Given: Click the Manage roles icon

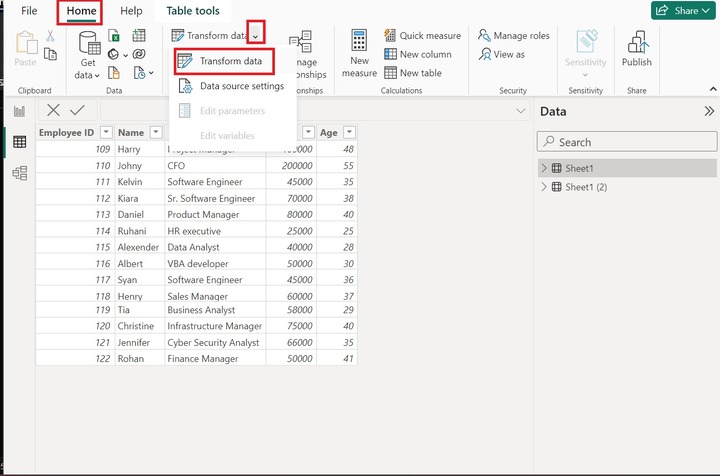Looking at the screenshot, I should click(x=484, y=36).
